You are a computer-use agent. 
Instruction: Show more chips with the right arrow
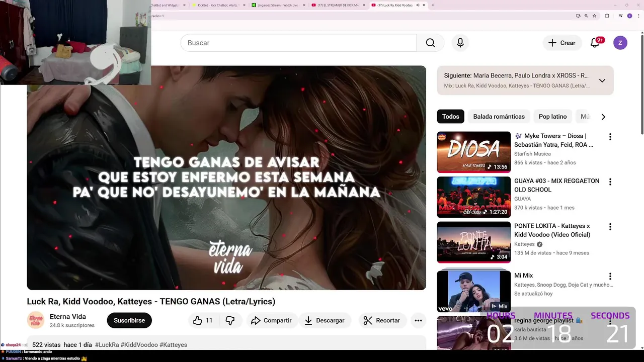(x=603, y=117)
